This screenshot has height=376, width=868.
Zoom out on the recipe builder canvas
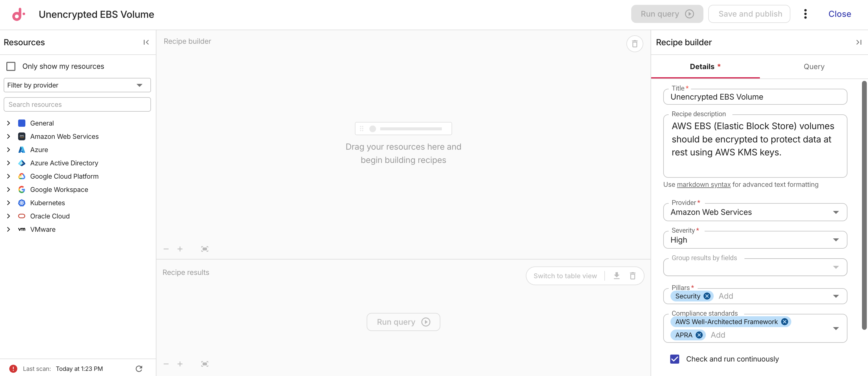pos(166,249)
